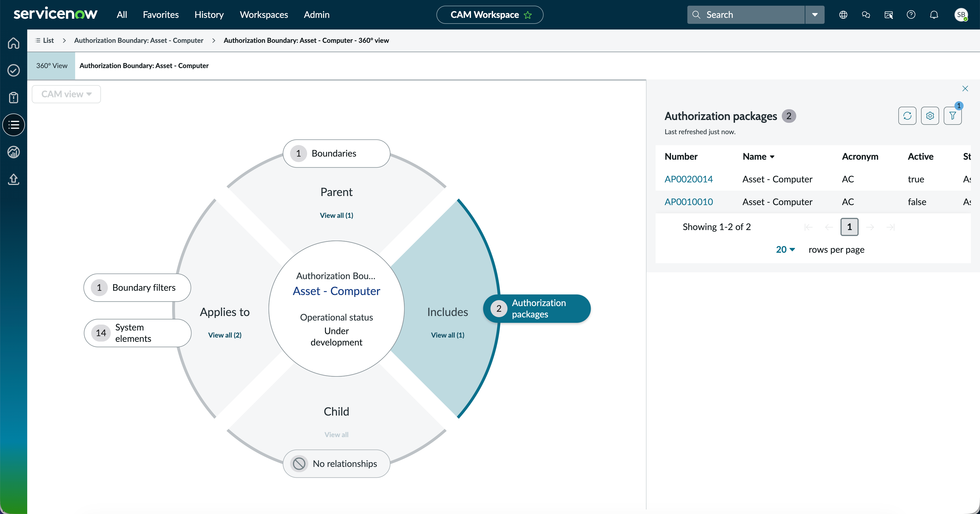Click the CAM Workspace pill button

pyautogui.click(x=490, y=15)
